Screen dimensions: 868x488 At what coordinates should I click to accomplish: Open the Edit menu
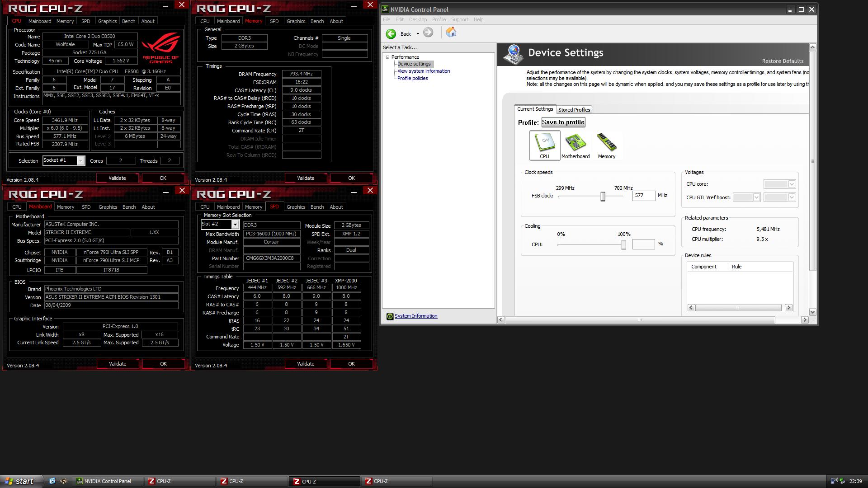[x=400, y=19]
